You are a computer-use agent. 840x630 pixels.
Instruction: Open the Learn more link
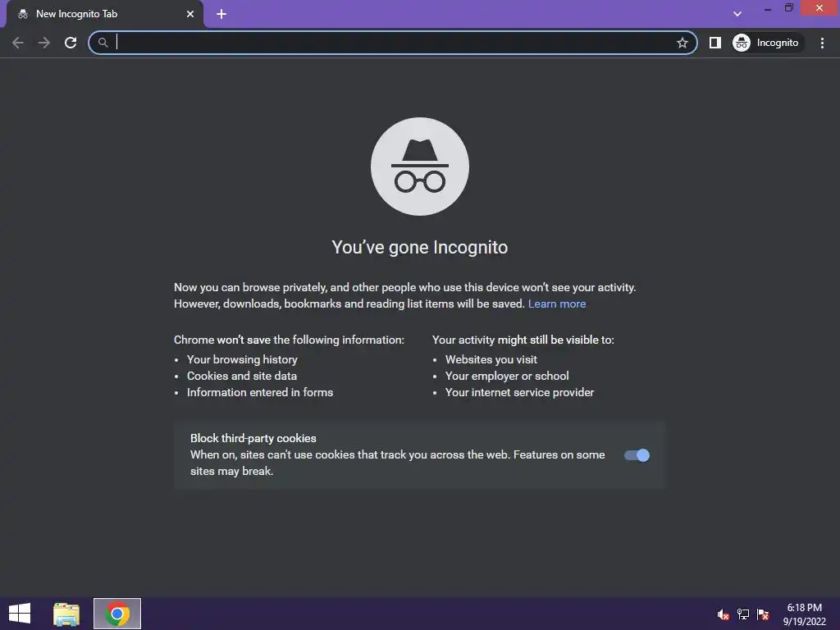point(557,304)
